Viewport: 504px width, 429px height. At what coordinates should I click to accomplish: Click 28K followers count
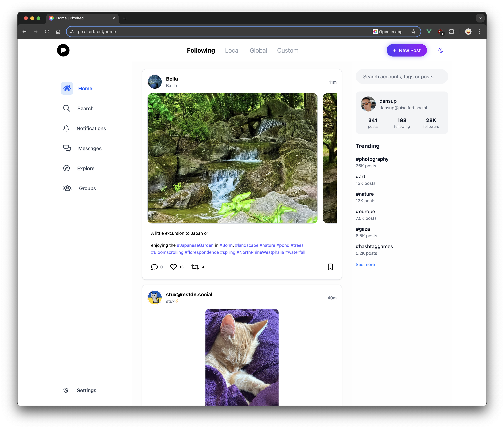431,123
